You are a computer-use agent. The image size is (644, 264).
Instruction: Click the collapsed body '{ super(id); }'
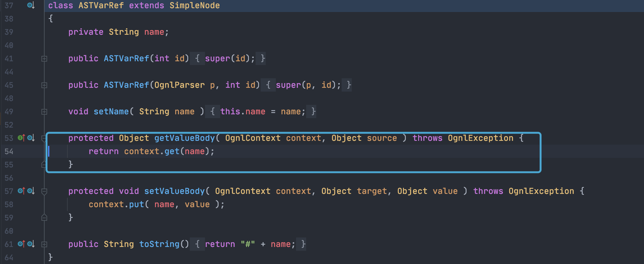[228, 58]
